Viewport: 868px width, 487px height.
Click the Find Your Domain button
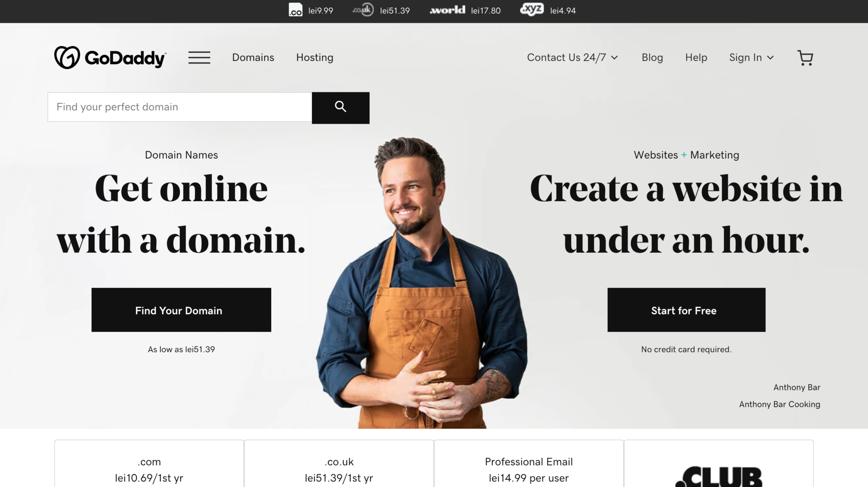pyautogui.click(x=179, y=310)
